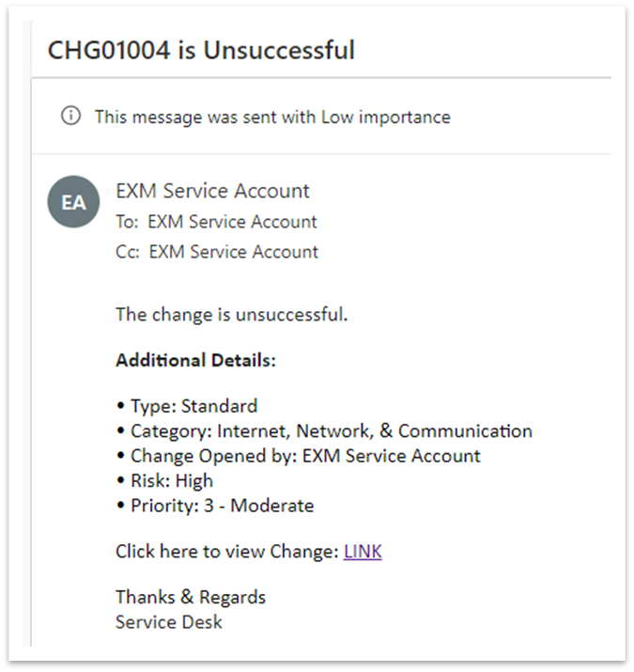The image size is (634, 672).
Task: Click the Change Opened by bullet line
Action: [298, 456]
